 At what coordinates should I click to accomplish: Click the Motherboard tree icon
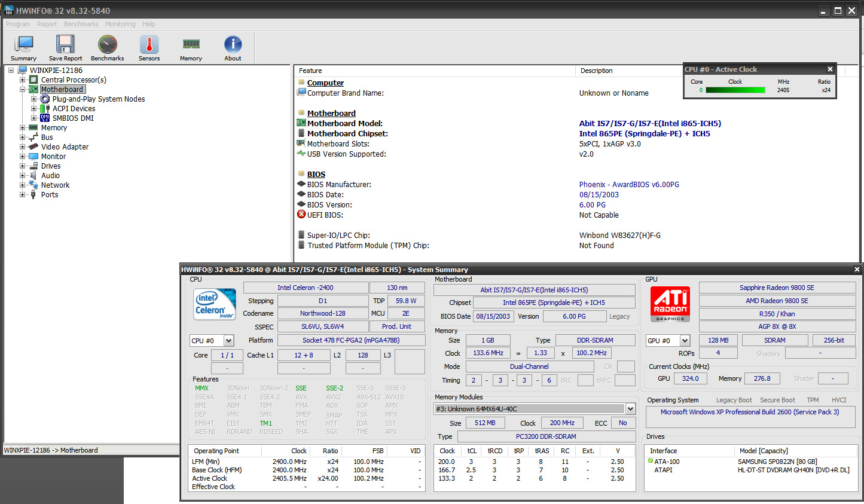pyautogui.click(x=33, y=89)
